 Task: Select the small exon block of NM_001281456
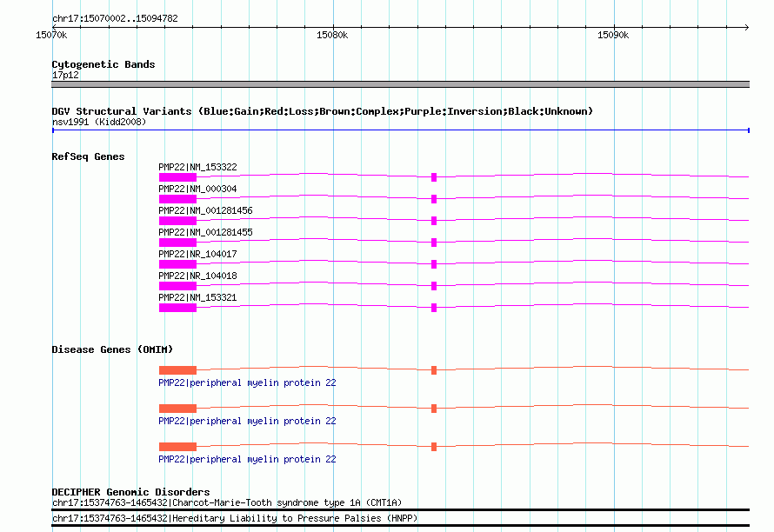434,221
